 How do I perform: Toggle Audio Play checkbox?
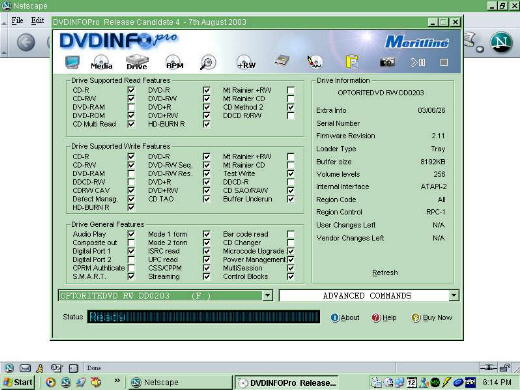pyautogui.click(x=131, y=234)
